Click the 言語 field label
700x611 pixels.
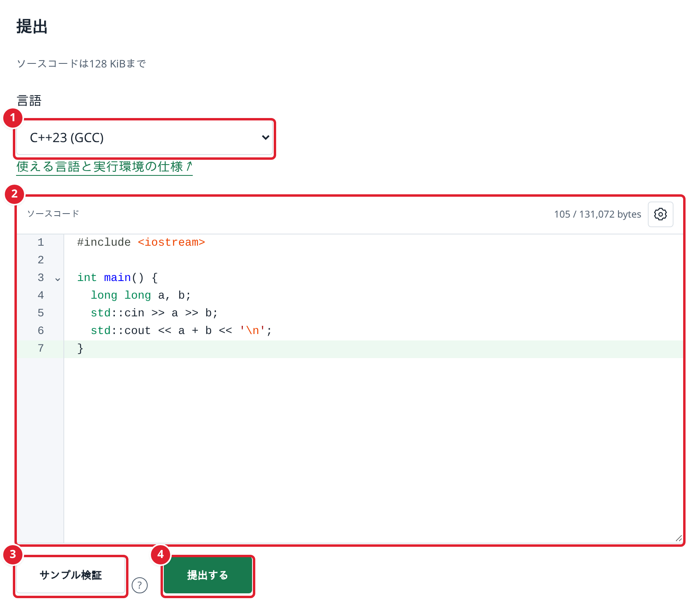[29, 100]
